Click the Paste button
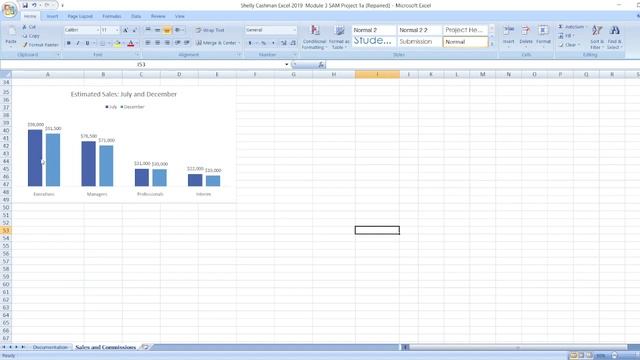 coord(11,37)
